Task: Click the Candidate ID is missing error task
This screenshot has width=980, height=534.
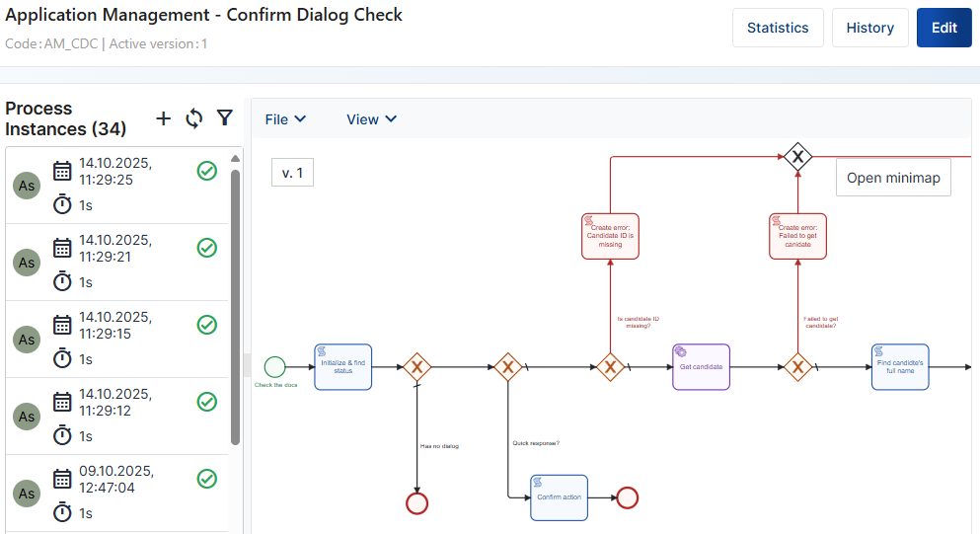Action: point(610,237)
